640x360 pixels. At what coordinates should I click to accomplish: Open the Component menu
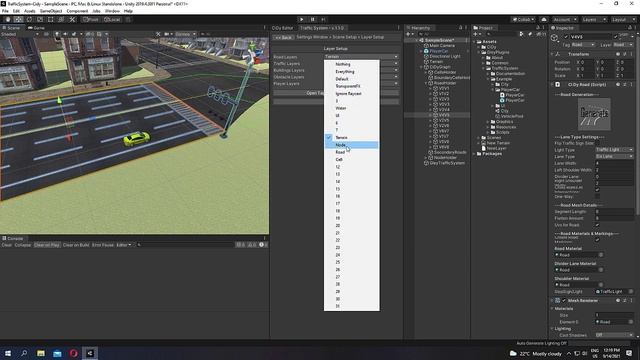click(77, 11)
